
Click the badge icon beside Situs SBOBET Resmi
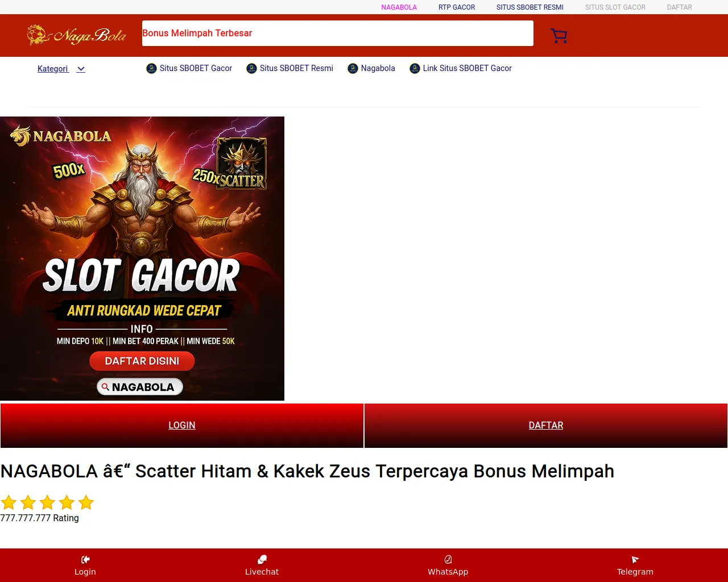click(x=251, y=68)
